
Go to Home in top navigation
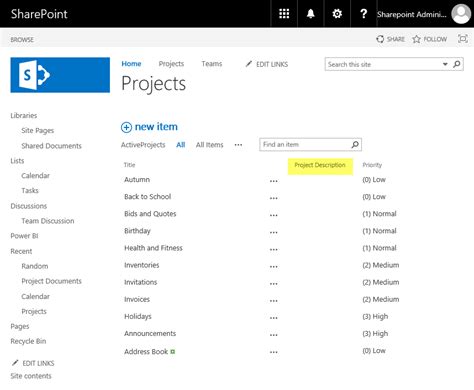131,64
